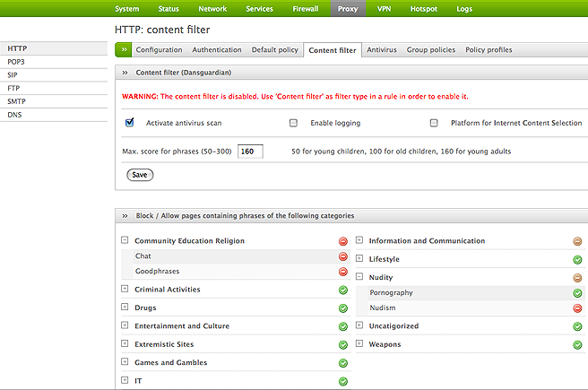This screenshot has height=390, width=588.
Task: Click the green arrow button beside Configuration tab
Action: click(x=124, y=50)
